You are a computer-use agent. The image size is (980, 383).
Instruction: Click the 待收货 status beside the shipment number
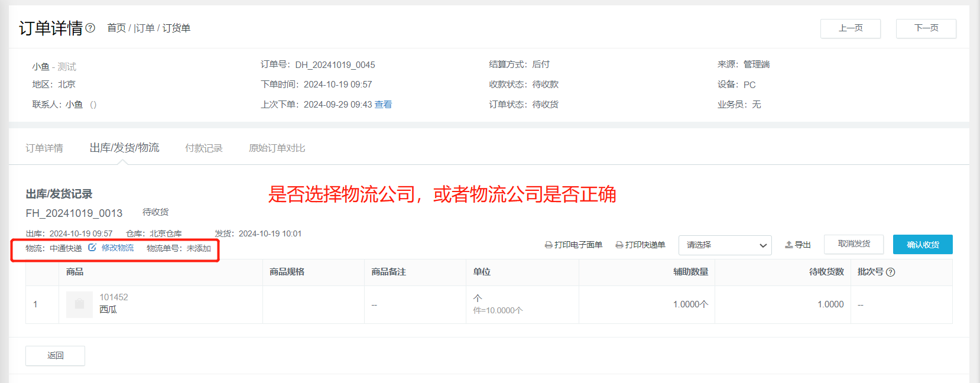(155, 212)
